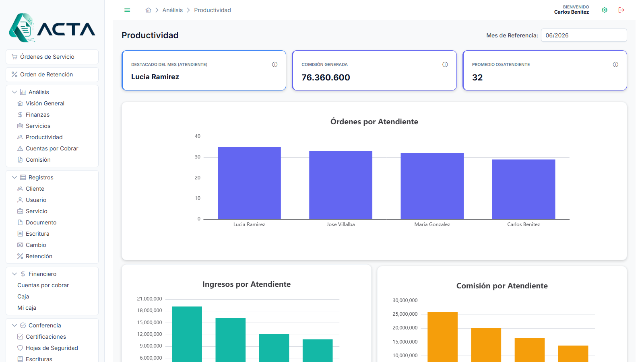This screenshot has height=362, width=644.
Task: Click the Productividad page heading
Action: tap(150, 35)
